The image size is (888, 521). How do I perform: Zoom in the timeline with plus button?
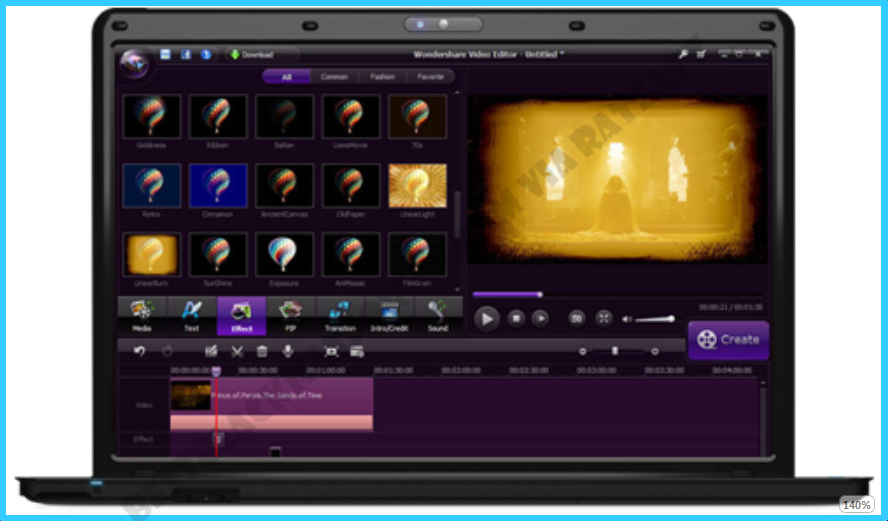(x=655, y=352)
